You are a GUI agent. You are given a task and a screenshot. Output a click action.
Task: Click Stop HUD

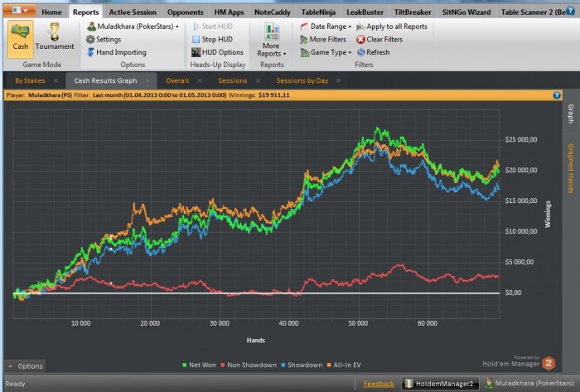pyautogui.click(x=213, y=39)
